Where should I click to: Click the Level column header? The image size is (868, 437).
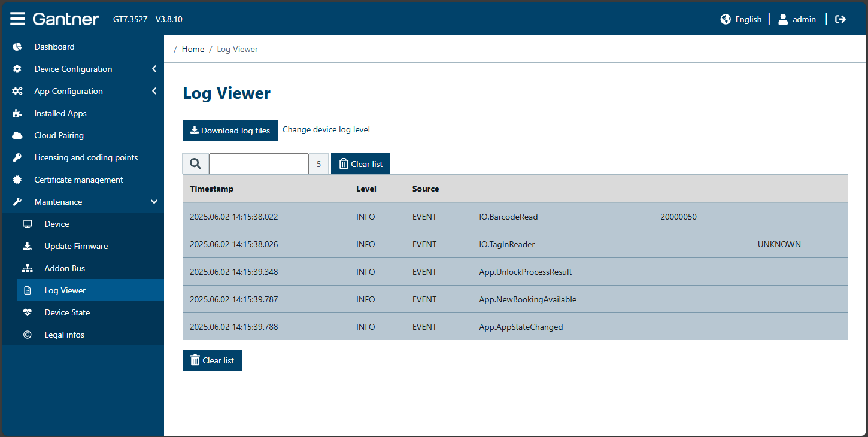pos(366,189)
